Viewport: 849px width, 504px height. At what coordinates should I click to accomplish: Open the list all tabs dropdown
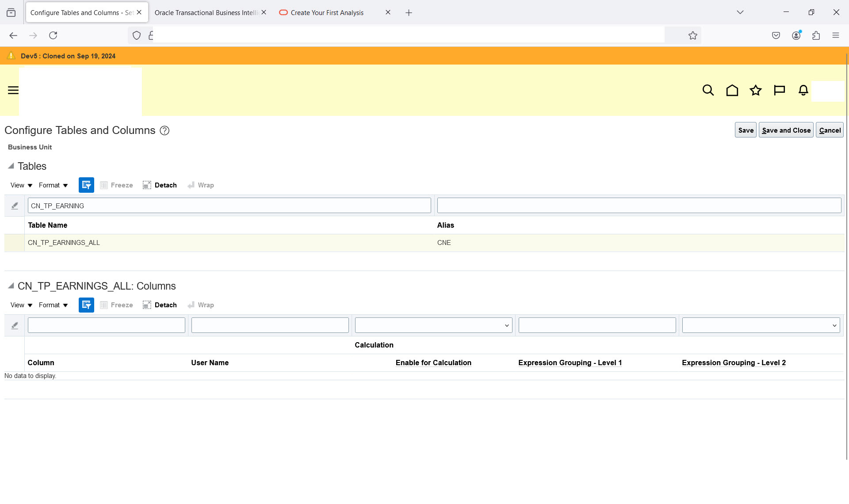[740, 12]
